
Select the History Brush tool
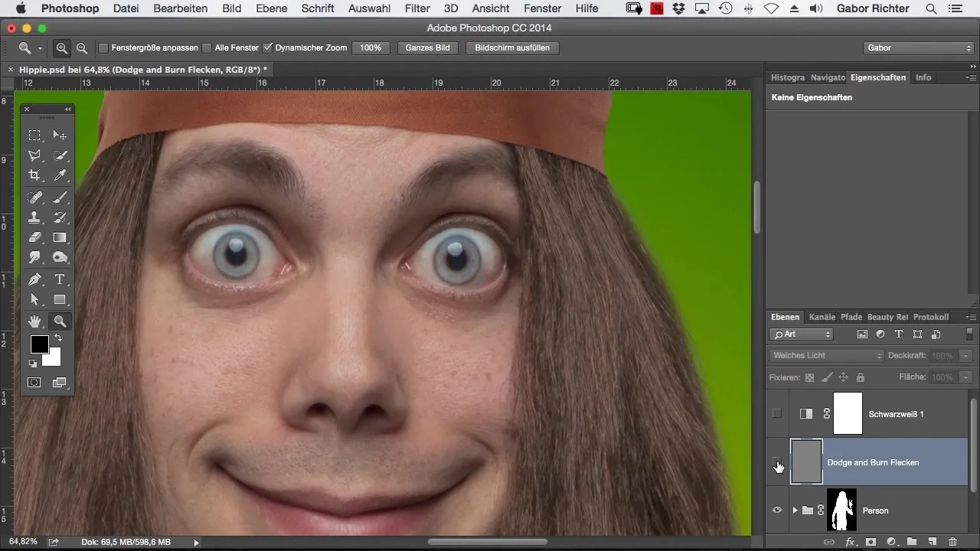(x=60, y=218)
